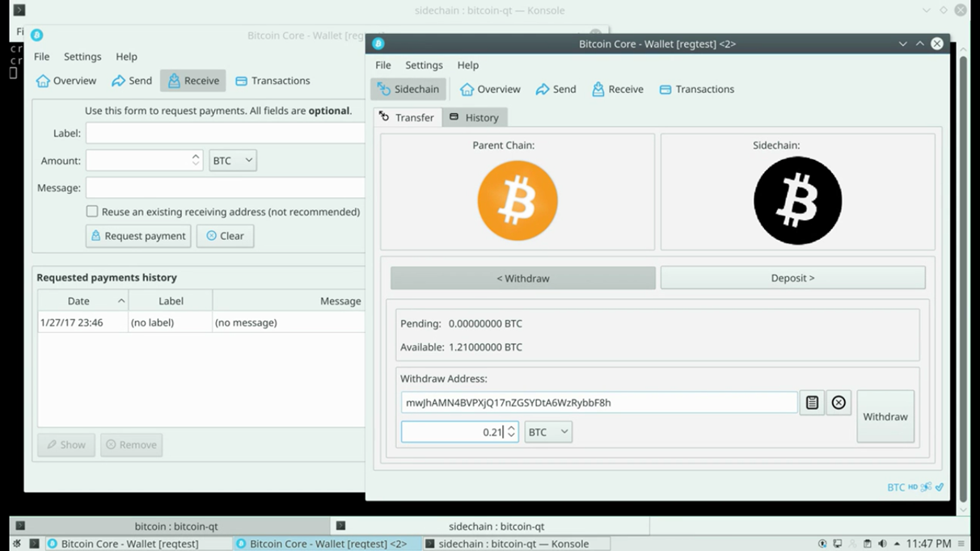Clear the withdraw address with X icon
The height and width of the screenshot is (551, 980).
click(838, 402)
